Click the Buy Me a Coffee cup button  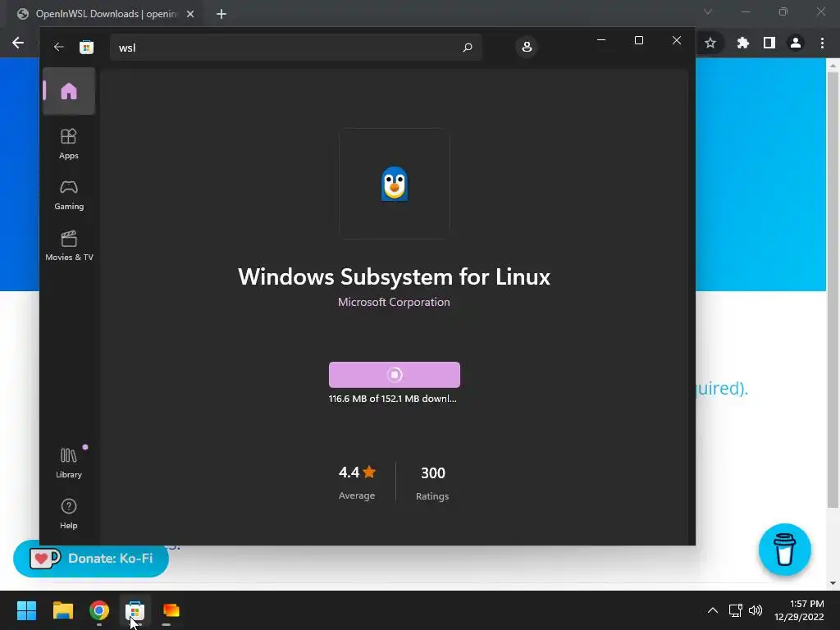785,550
